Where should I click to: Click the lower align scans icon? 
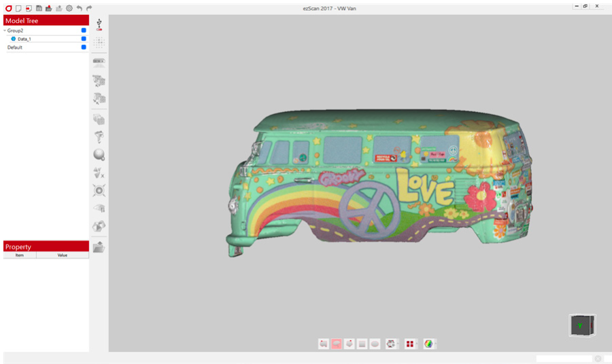[x=99, y=98]
